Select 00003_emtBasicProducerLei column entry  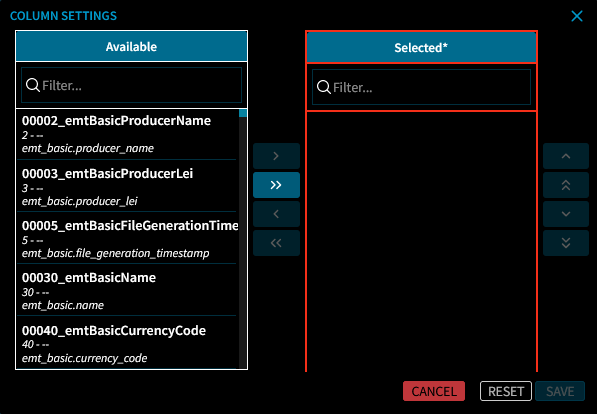click(127, 186)
